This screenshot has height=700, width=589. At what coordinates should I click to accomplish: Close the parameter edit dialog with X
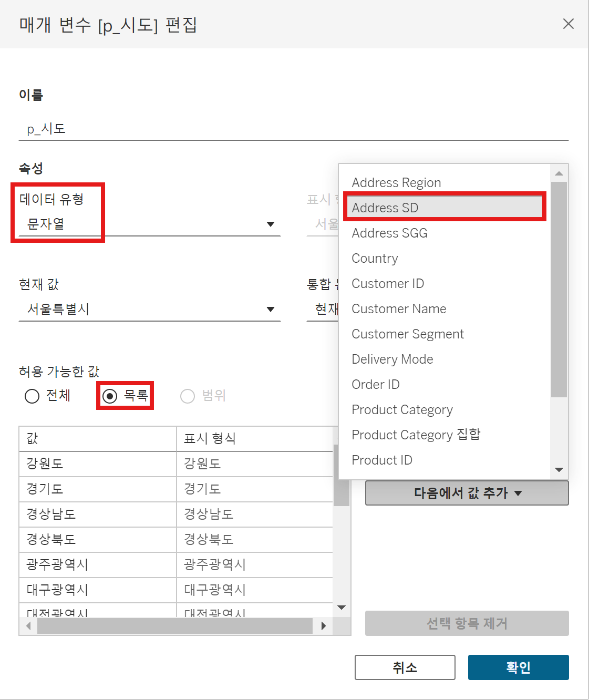tap(568, 24)
